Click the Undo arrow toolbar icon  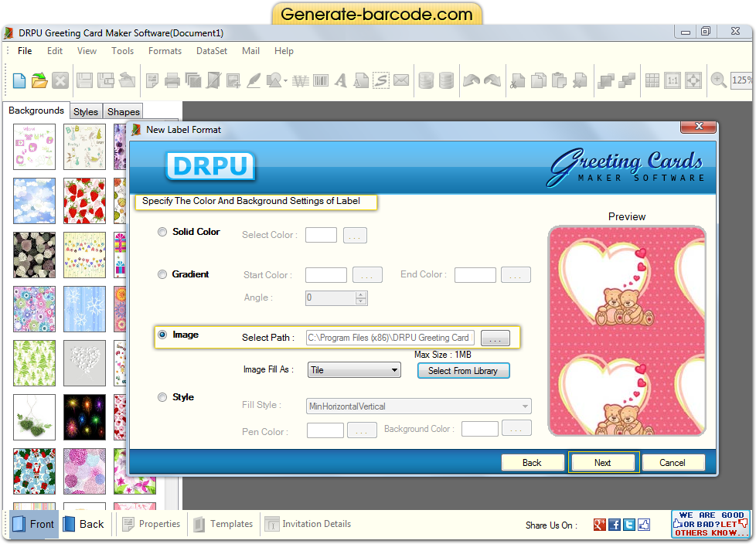click(471, 80)
